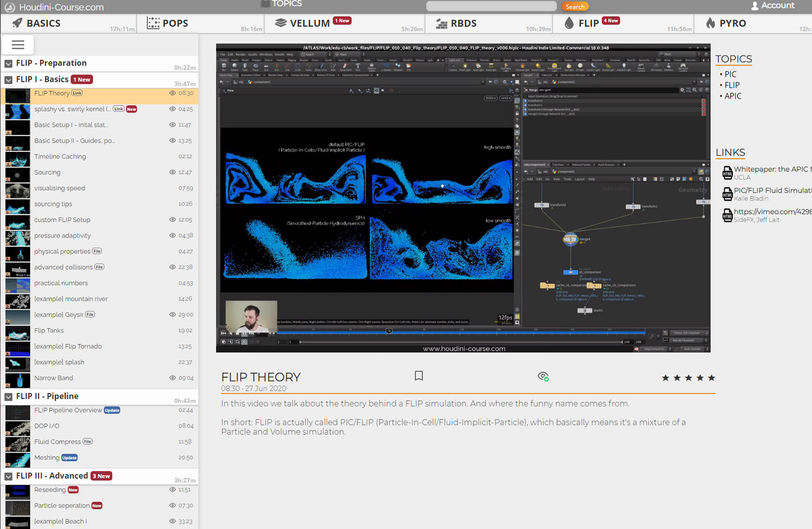Toggle watched eye on Reseeding lesson
This screenshot has height=529, width=812.
172,490
